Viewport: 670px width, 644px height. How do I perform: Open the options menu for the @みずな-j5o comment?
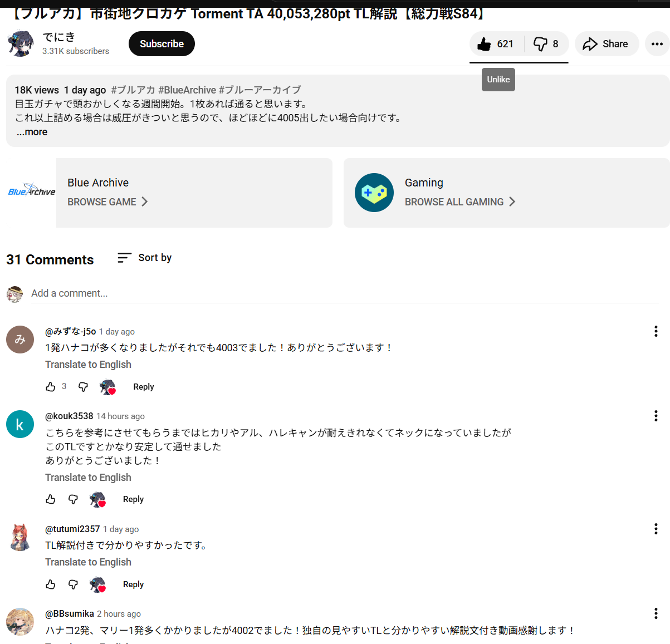tap(656, 331)
